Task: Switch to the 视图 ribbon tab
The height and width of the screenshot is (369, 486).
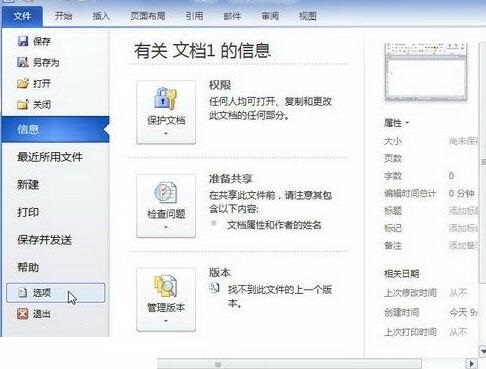Action: pos(307,16)
